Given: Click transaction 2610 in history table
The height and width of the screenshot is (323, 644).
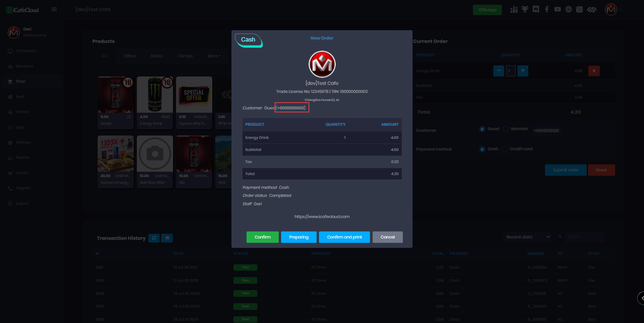Looking at the screenshot, I should [x=354, y=267].
